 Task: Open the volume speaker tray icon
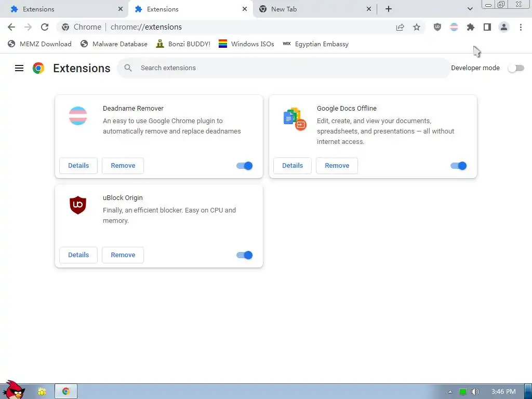click(x=475, y=392)
